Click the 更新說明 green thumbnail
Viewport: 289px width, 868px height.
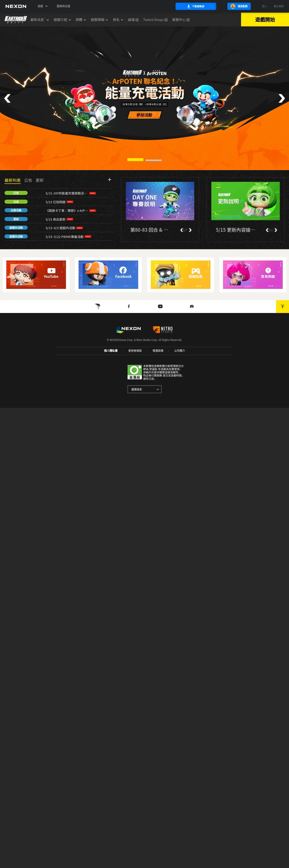tap(245, 201)
